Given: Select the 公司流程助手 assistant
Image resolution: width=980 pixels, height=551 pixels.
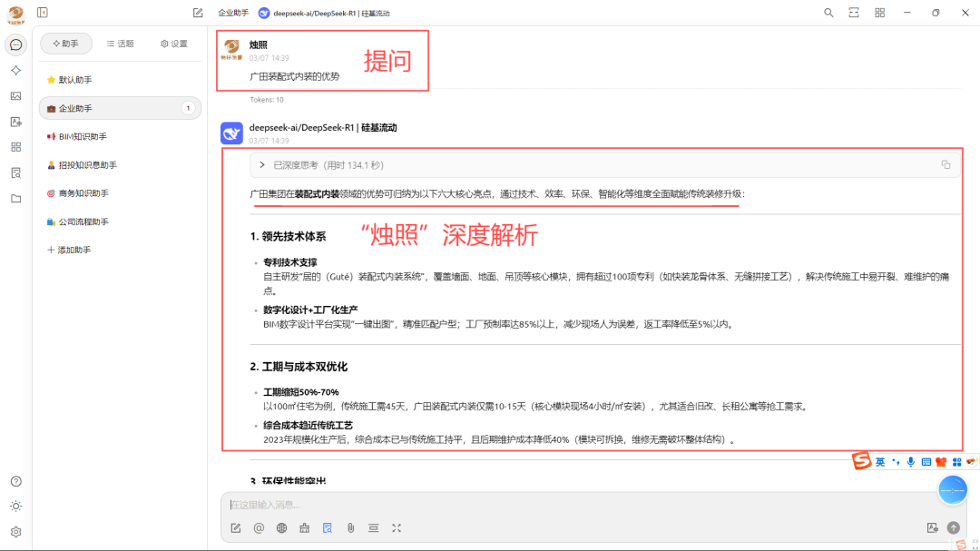Looking at the screenshot, I should click(120, 221).
